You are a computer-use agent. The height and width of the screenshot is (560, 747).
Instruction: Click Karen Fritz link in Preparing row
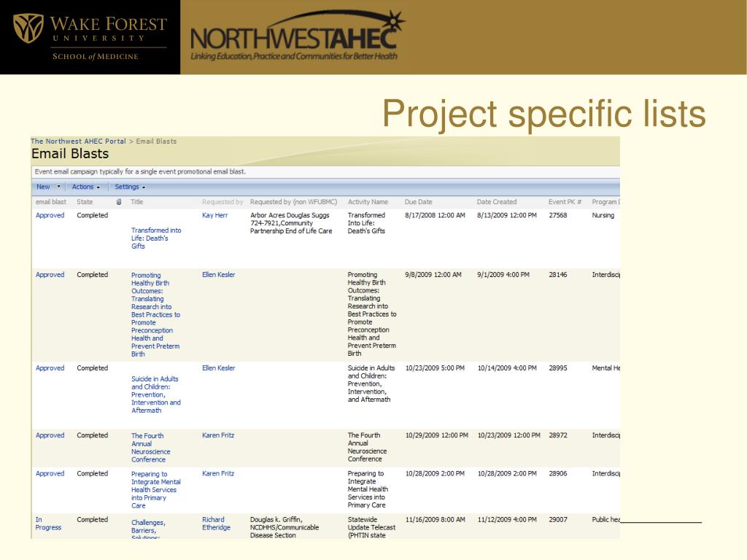pos(218,473)
